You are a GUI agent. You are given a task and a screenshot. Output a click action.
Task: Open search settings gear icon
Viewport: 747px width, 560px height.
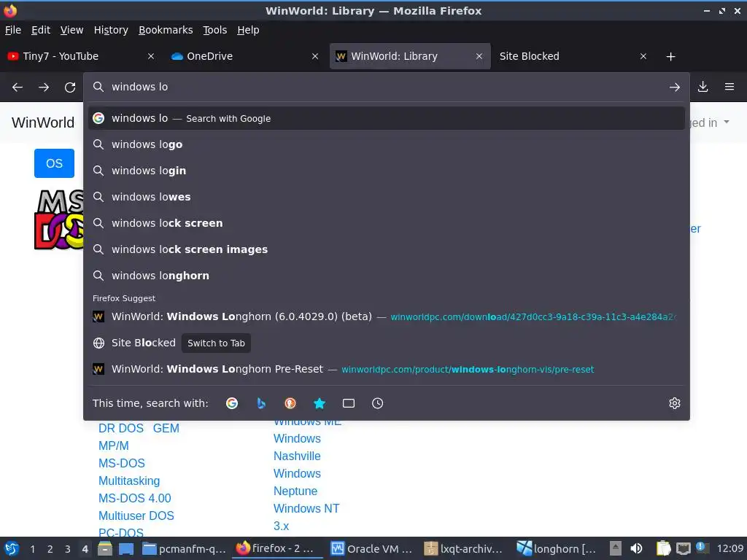pyautogui.click(x=675, y=403)
